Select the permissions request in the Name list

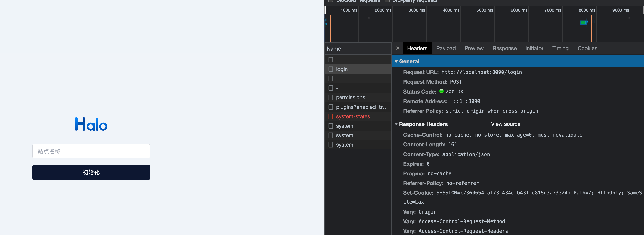[x=350, y=97]
